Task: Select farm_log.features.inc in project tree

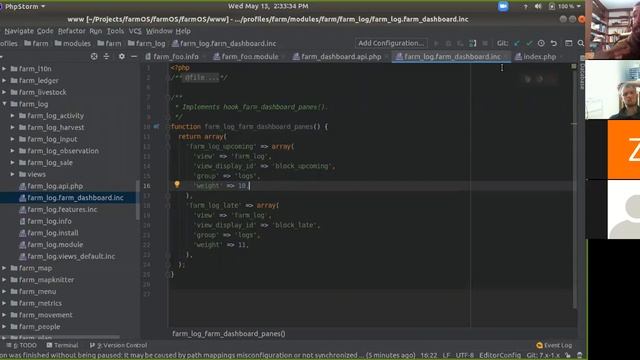Action: [x=58, y=209]
